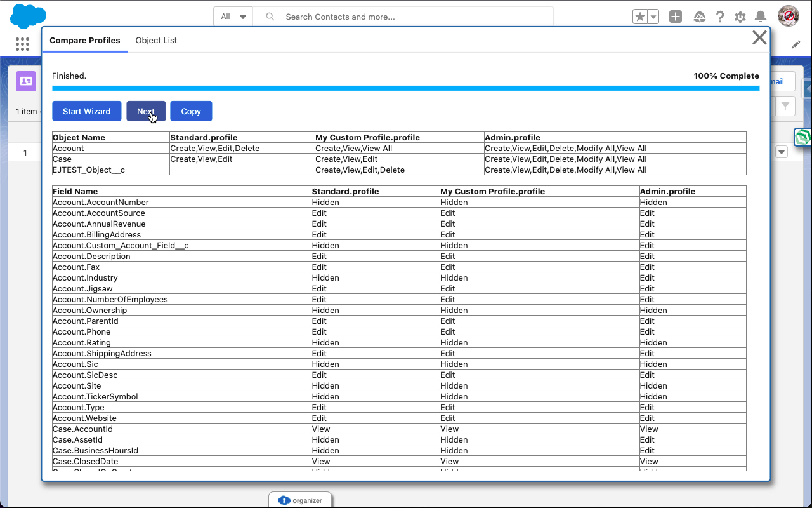
Task: Open the row action dropdown arrow
Action: [x=782, y=152]
